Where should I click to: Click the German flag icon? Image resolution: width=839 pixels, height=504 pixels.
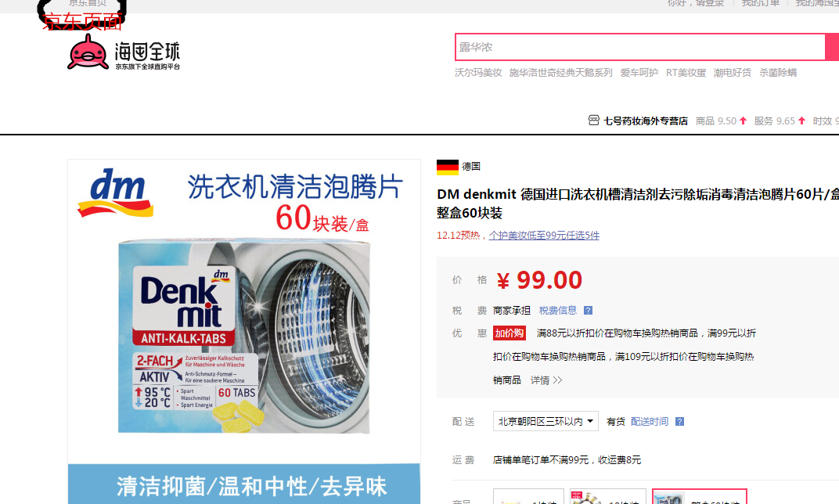(x=448, y=167)
